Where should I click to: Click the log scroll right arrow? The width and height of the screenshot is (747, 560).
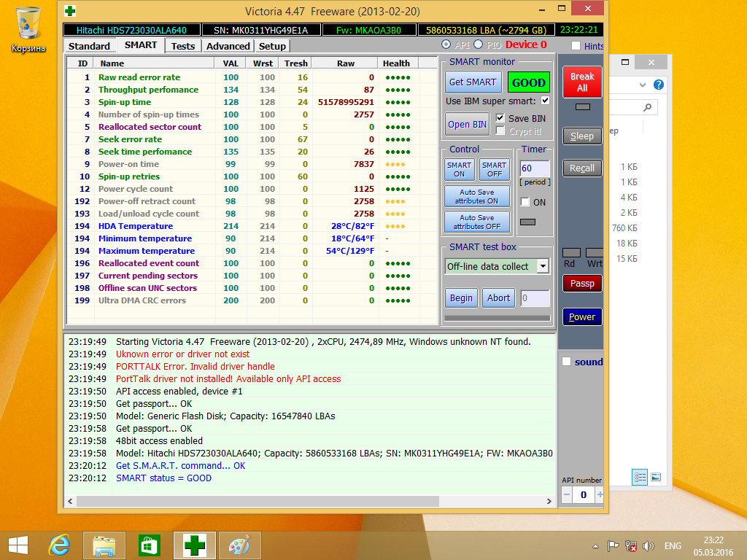click(x=549, y=501)
